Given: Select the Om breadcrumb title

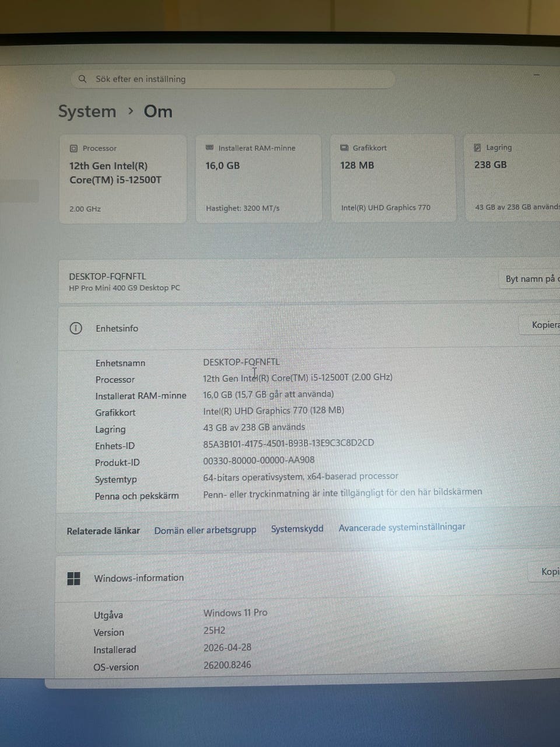Looking at the screenshot, I should point(158,111).
